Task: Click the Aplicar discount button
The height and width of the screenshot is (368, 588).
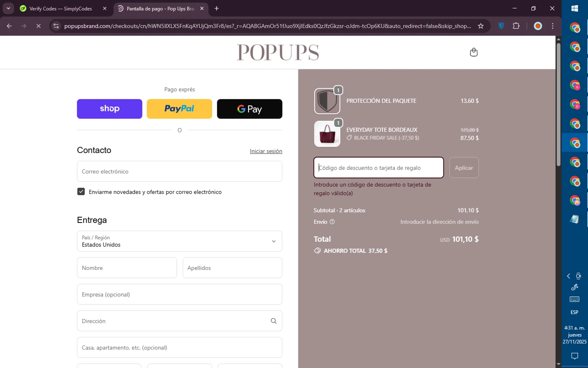Action: tap(464, 168)
